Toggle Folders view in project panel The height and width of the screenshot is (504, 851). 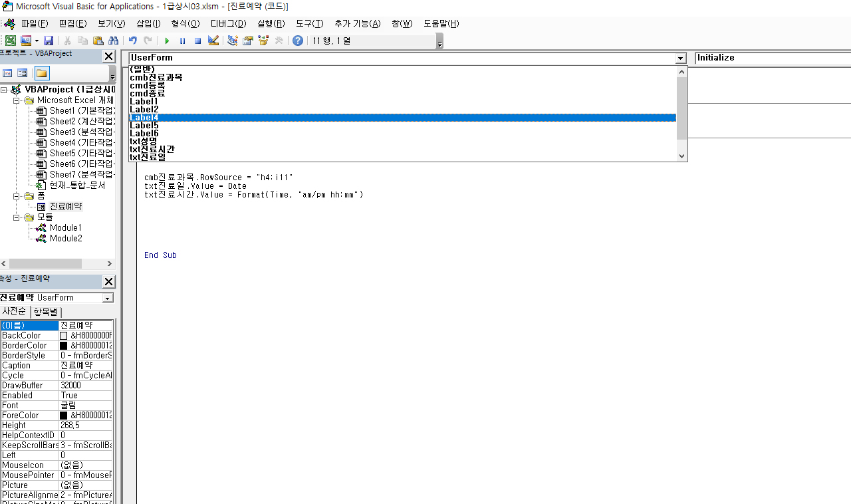click(x=42, y=73)
